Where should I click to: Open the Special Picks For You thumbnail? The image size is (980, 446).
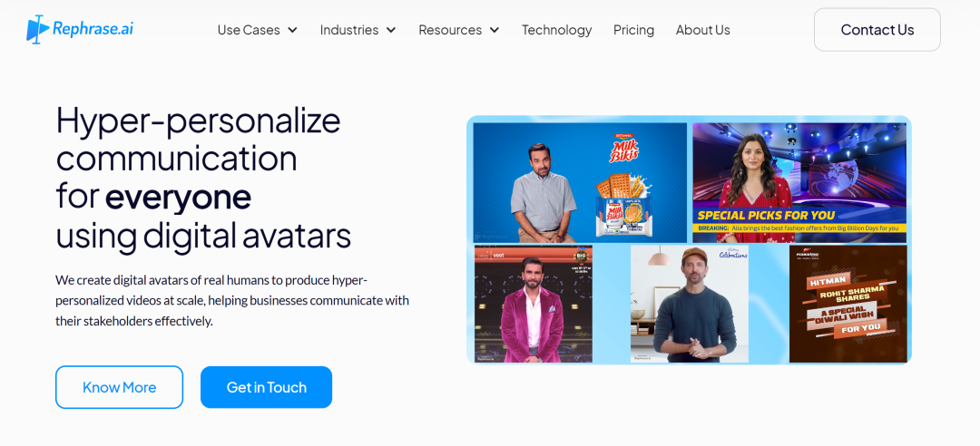pos(799,182)
